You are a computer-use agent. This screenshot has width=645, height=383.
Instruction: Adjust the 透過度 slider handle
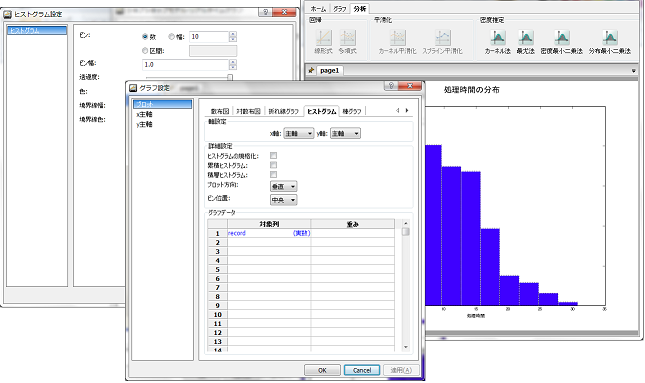coord(230,77)
